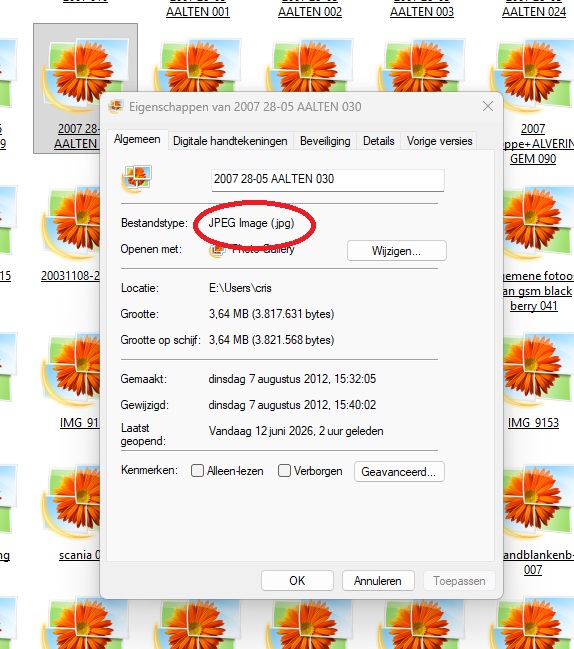Screen dimensions: 574x649
Task: Click the Wijzigen... button
Action: pyautogui.click(x=396, y=251)
